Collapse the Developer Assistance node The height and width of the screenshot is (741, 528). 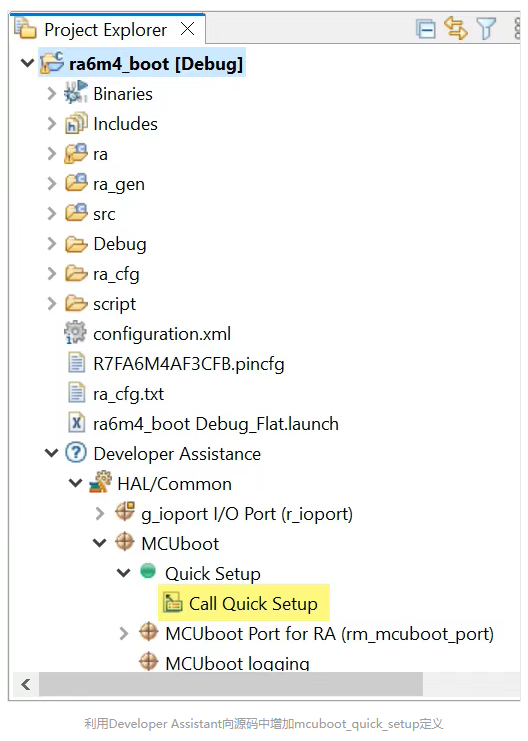pyautogui.click(x=51, y=454)
